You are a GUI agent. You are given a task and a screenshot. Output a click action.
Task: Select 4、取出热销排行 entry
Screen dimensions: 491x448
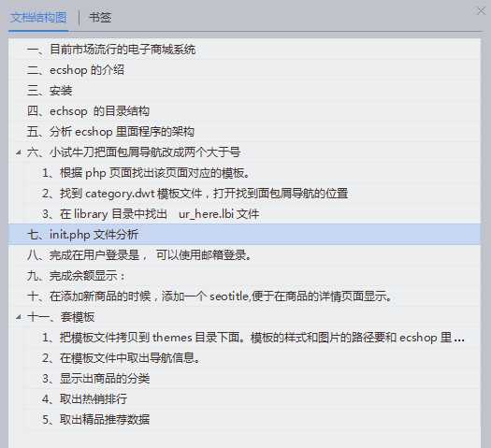[x=84, y=398]
